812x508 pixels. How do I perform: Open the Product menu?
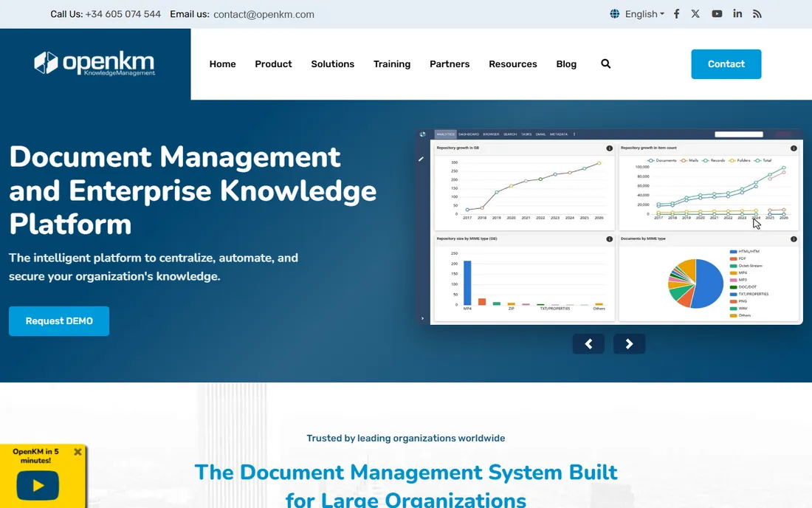(273, 64)
